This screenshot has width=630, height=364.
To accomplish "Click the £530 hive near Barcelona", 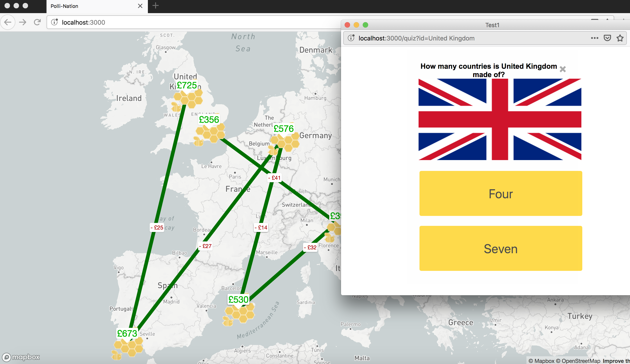I will (239, 312).
